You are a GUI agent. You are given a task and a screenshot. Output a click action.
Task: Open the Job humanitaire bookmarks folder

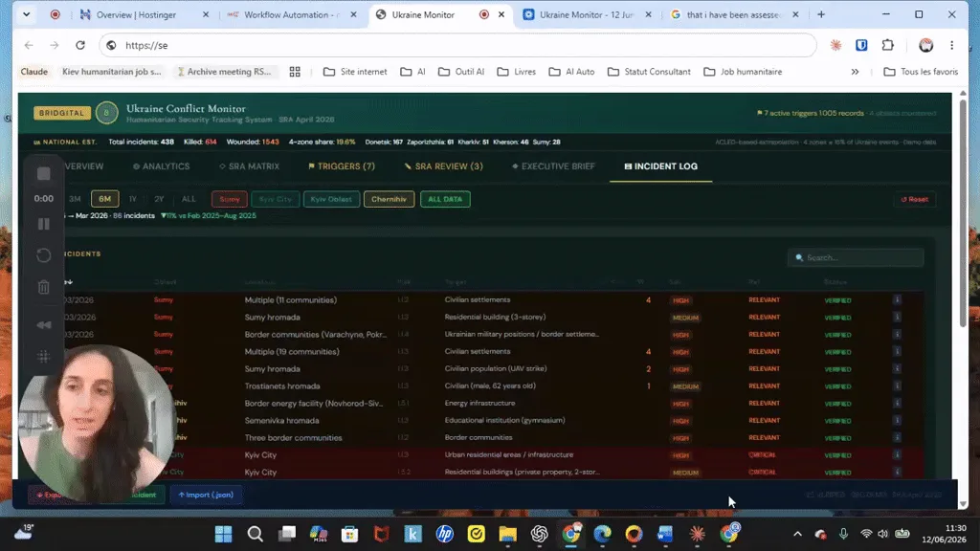pyautogui.click(x=743, y=72)
